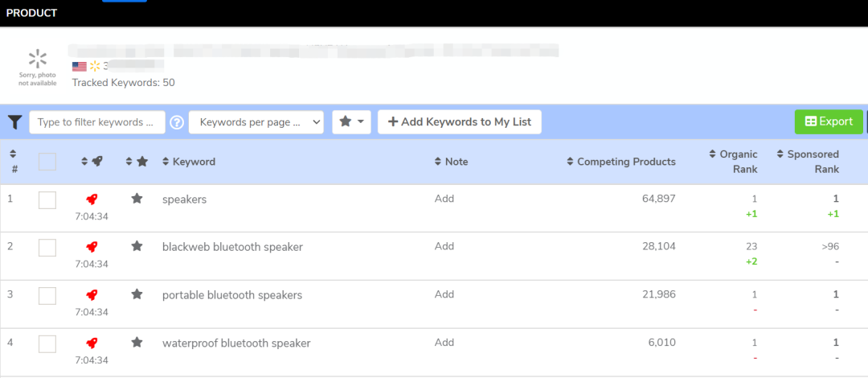The width and height of the screenshot is (868, 378).
Task: Sort by rocket boost column header
Action: (x=91, y=162)
